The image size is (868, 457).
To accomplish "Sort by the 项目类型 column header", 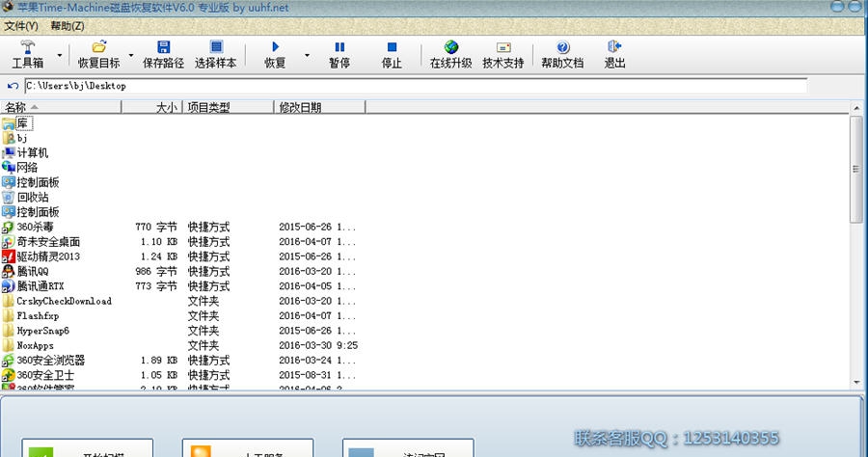I will [x=228, y=107].
